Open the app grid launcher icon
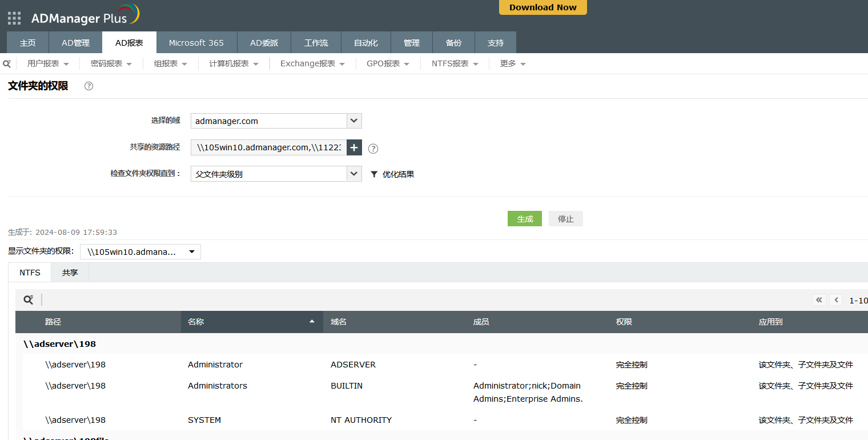The image size is (868, 440). [14, 18]
